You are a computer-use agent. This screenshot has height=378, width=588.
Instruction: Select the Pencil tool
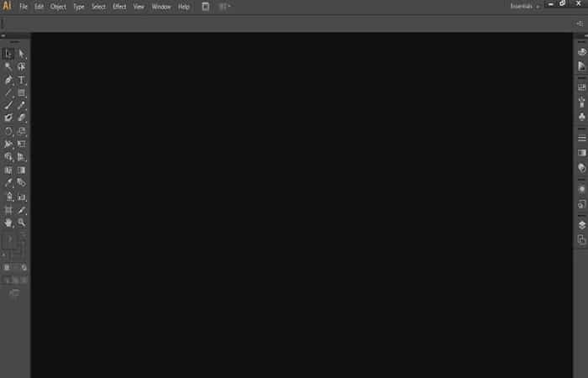tap(21, 105)
